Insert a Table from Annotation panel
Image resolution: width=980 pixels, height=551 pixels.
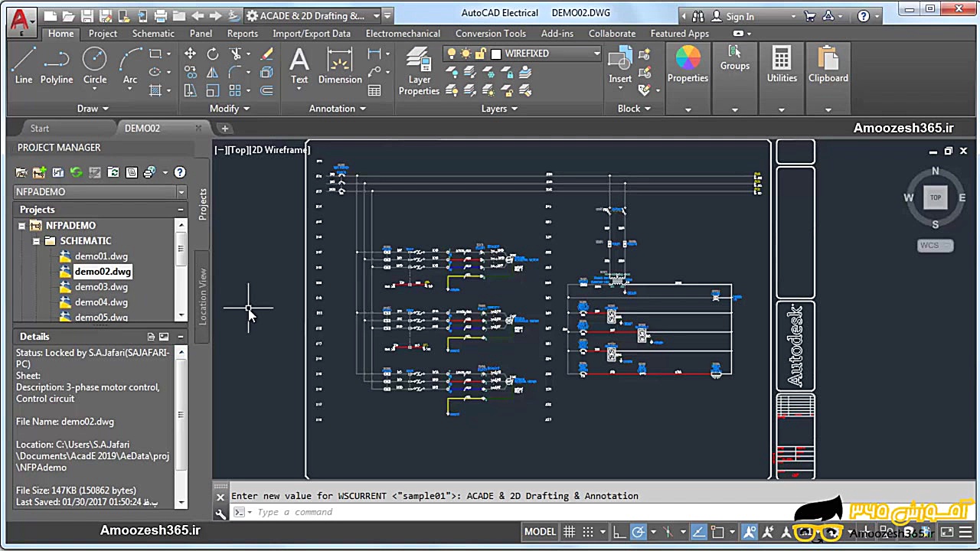(374, 90)
